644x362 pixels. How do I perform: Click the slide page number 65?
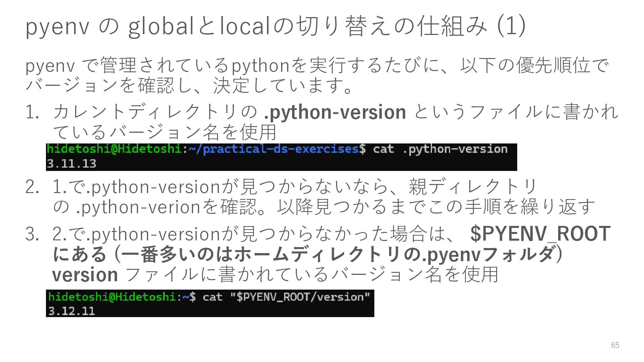coord(615,345)
